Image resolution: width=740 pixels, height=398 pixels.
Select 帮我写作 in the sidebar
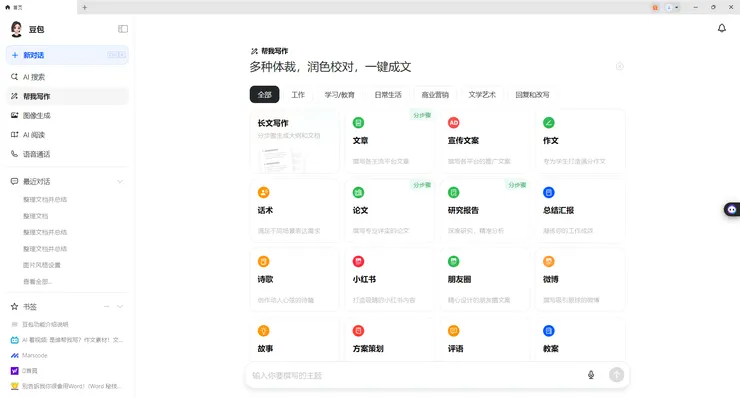click(67, 96)
